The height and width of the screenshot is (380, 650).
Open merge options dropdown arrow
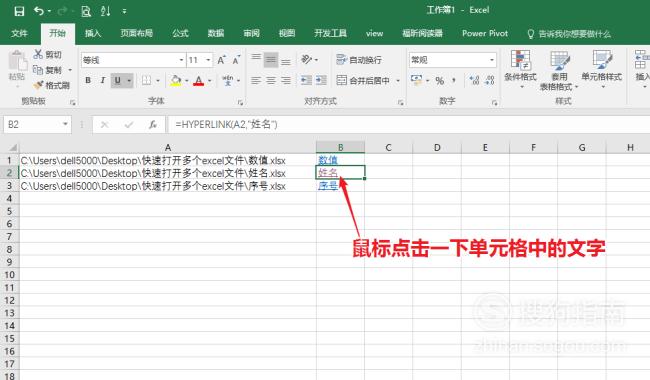pyautogui.click(x=398, y=81)
